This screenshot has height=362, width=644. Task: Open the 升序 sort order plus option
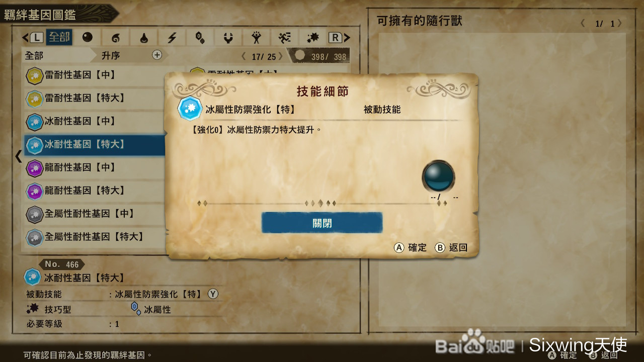[x=157, y=55]
